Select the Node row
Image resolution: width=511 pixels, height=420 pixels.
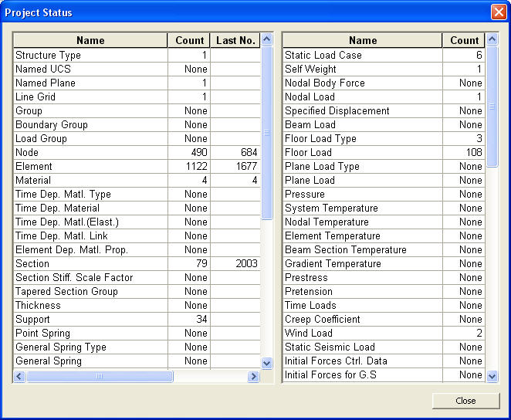click(x=90, y=153)
